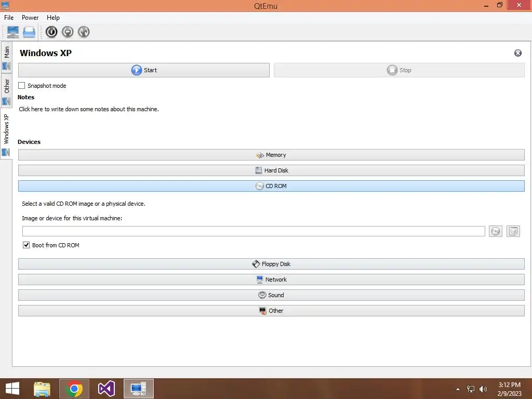Click the network tray icon
This screenshot has width=532, height=399.
tap(471, 389)
